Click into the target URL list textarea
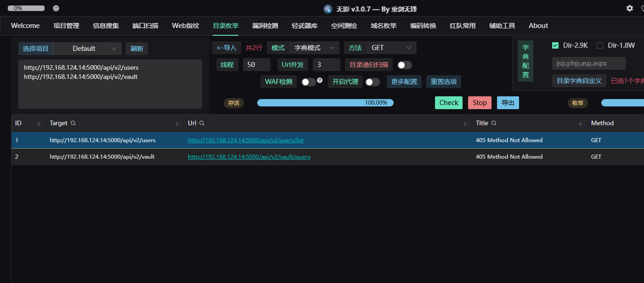The width and height of the screenshot is (644, 283). coord(110,84)
